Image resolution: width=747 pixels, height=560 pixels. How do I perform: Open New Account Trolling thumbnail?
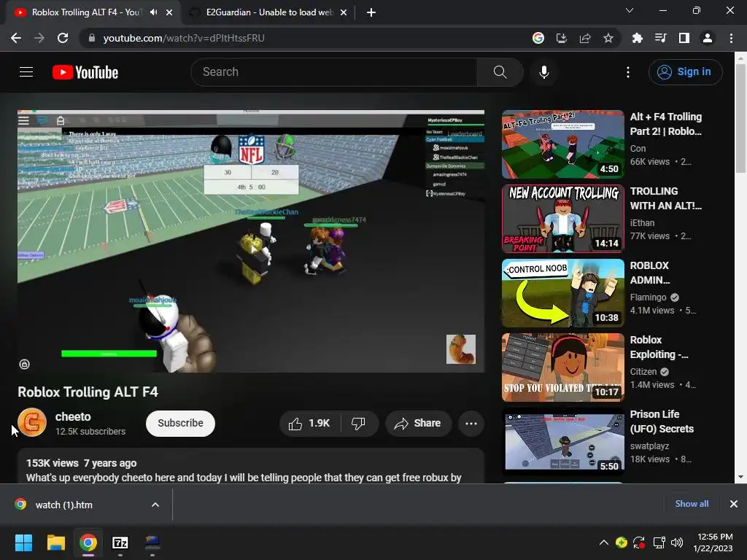pos(563,219)
